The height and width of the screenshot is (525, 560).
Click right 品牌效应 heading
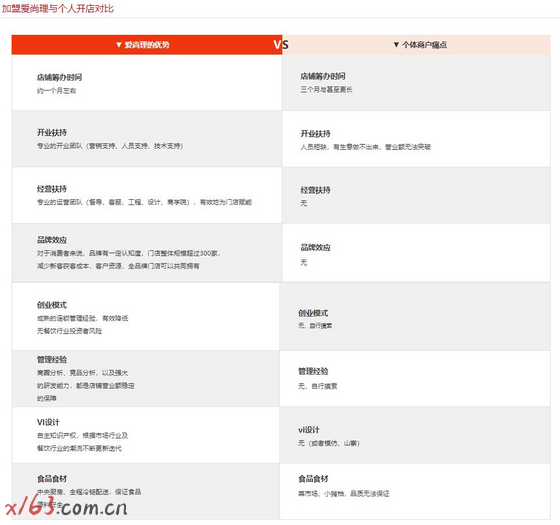(315, 248)
